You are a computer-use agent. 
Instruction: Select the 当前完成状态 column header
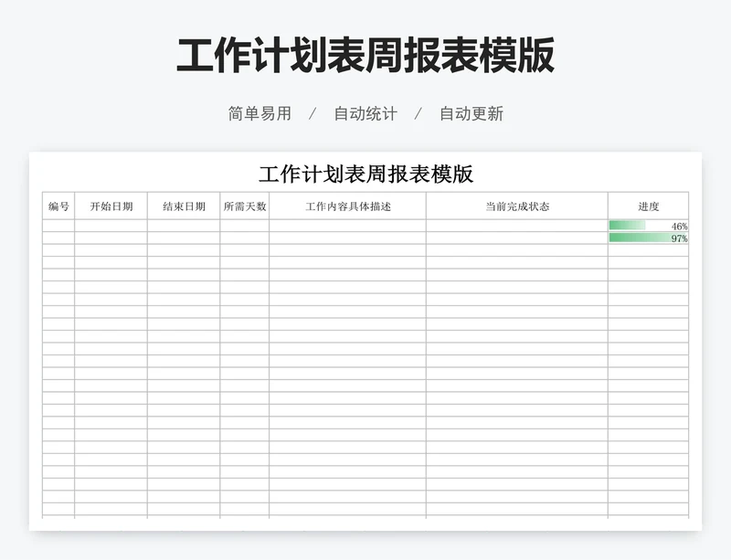[x=517, y=206]
